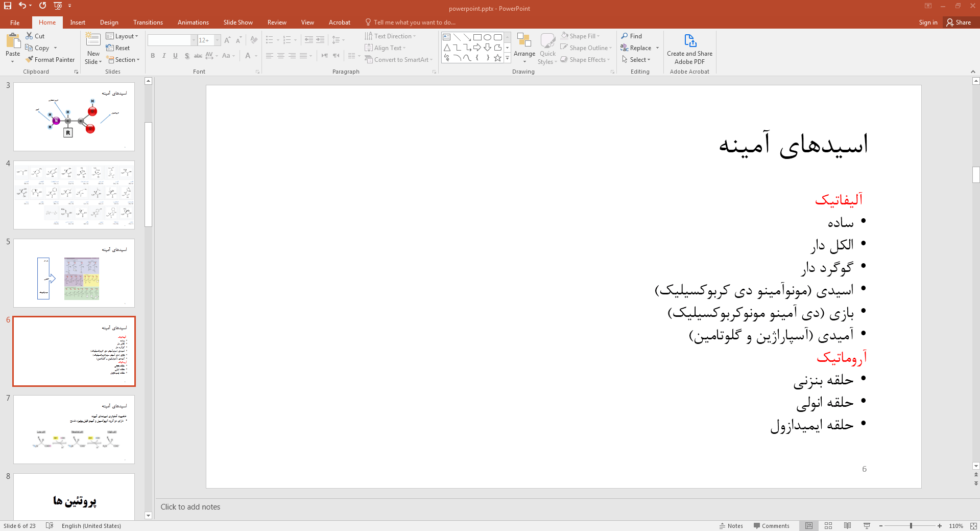Click the Create and Share Adobe PDF icon
The height and width of the screenshot is (531, 980).
point(689,41)
